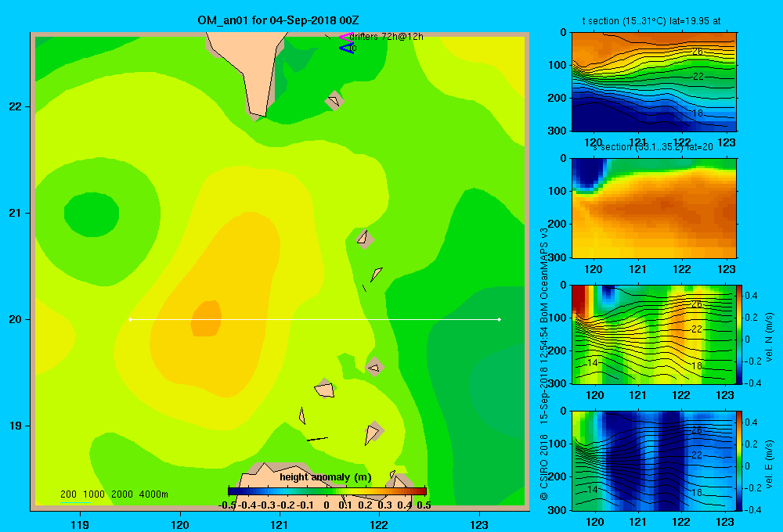Click the 't section (15..31°C)' heading

[624, 21]
